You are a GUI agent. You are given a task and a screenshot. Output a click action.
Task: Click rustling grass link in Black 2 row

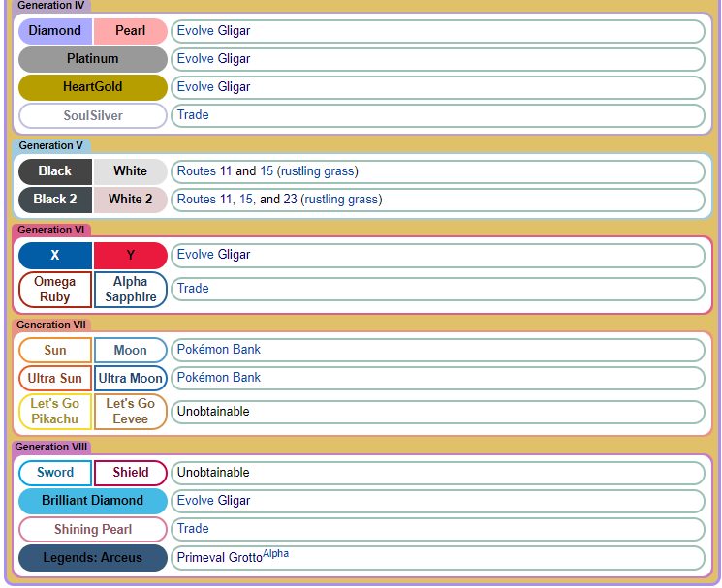click(x=342, y=200)
